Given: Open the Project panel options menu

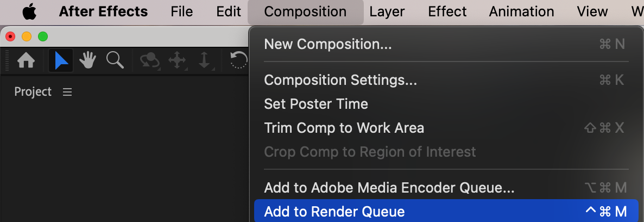Looking at the screenshot, I should (67, 92).
